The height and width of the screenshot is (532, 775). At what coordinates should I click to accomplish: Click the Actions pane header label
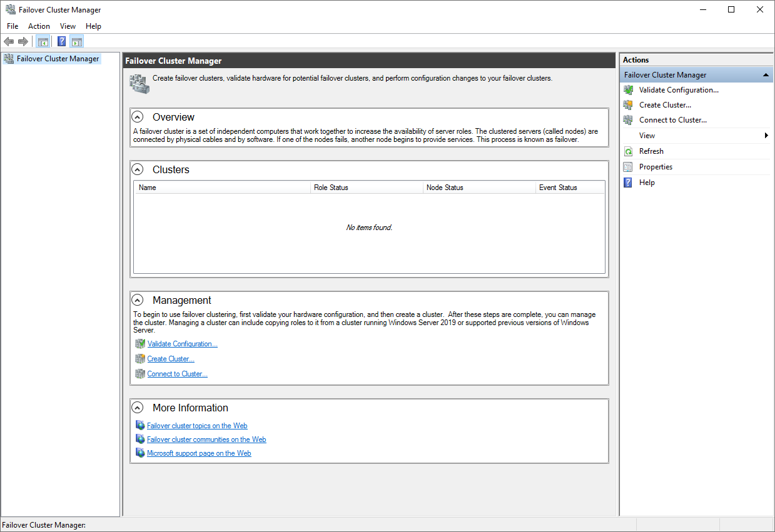click(636, 60)
